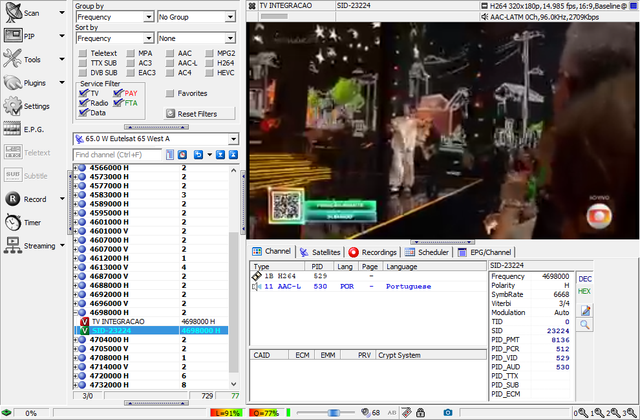This screenshot has width=640, height=420.
Task: Click the Record sidebar icon
Action: pos(13,199)
